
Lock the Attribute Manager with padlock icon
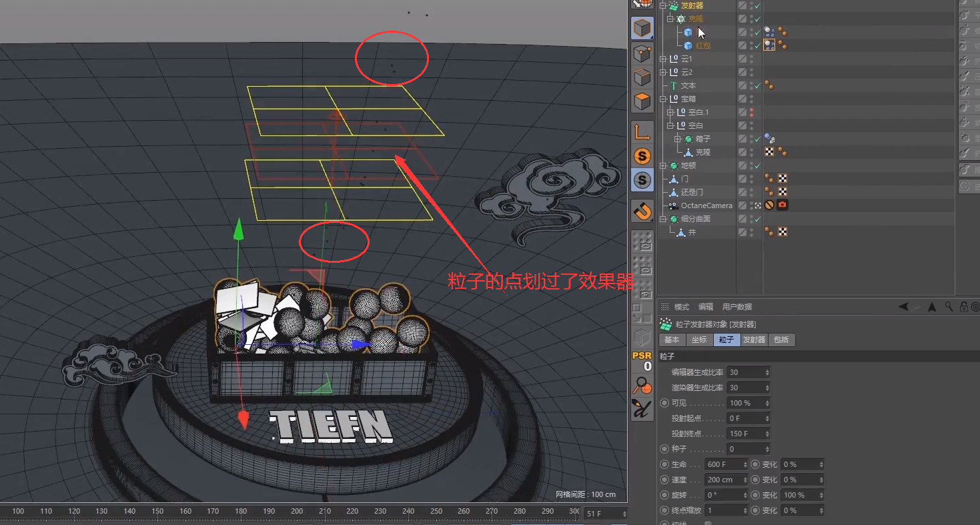click(964, 307)
